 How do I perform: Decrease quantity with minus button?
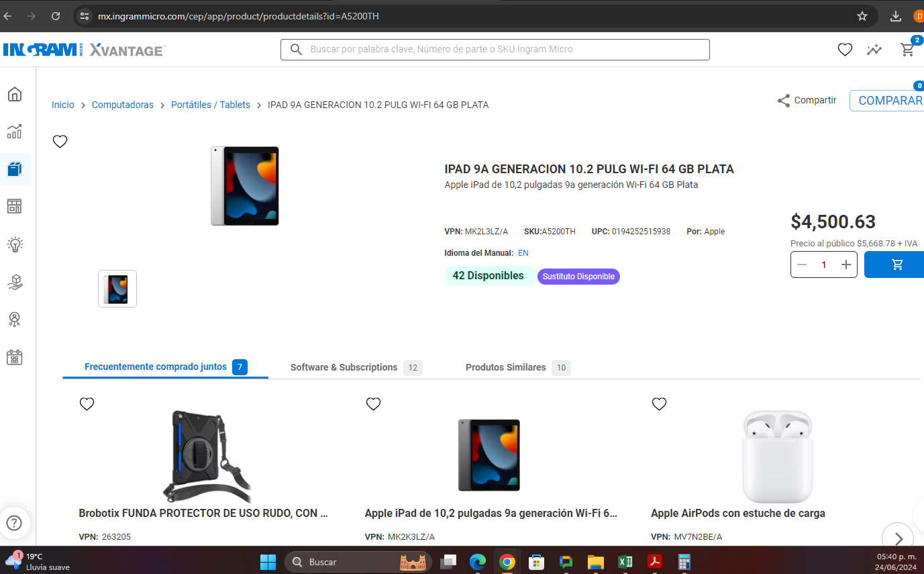point(802,265)
